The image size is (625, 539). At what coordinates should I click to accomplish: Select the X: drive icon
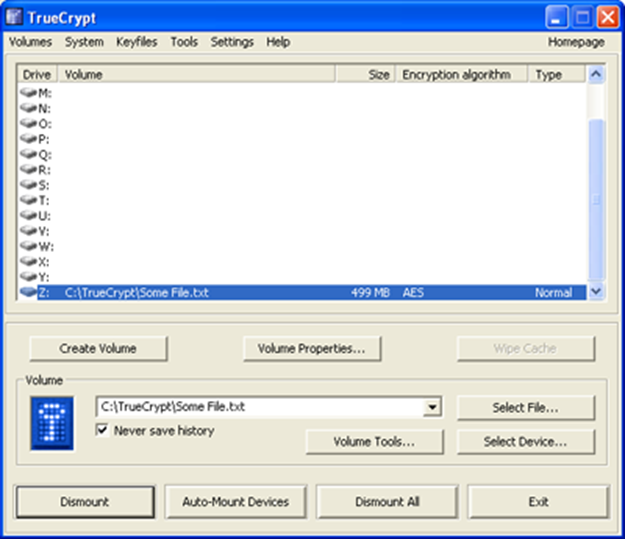[x=28, y=261]
